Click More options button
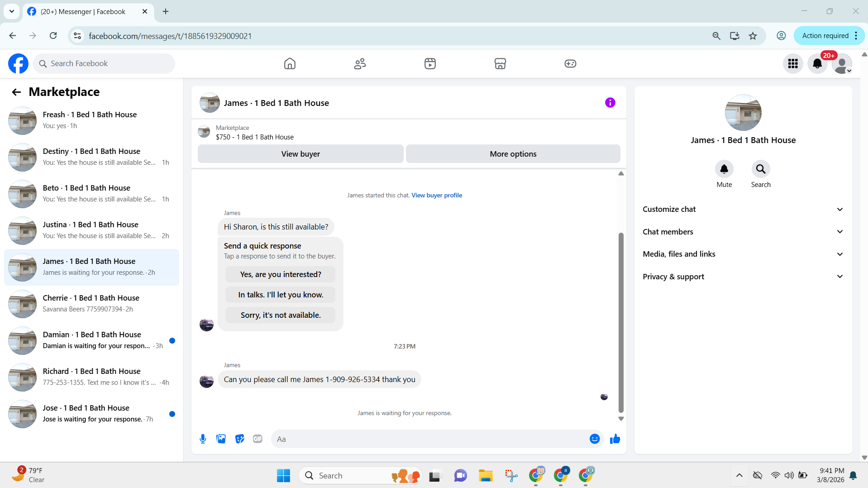Image resolution: width=868 pixels, height=488 pixels. (x=513, y=154)
